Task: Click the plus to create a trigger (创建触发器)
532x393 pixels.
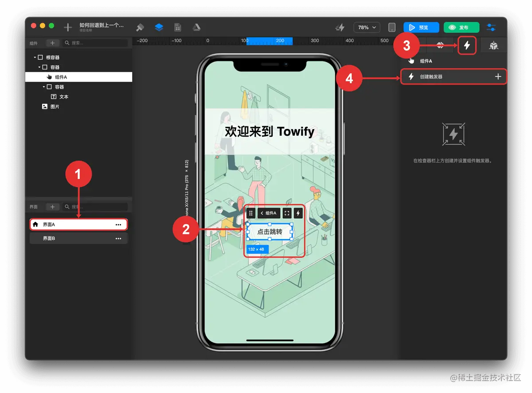Action: [498, 77]
